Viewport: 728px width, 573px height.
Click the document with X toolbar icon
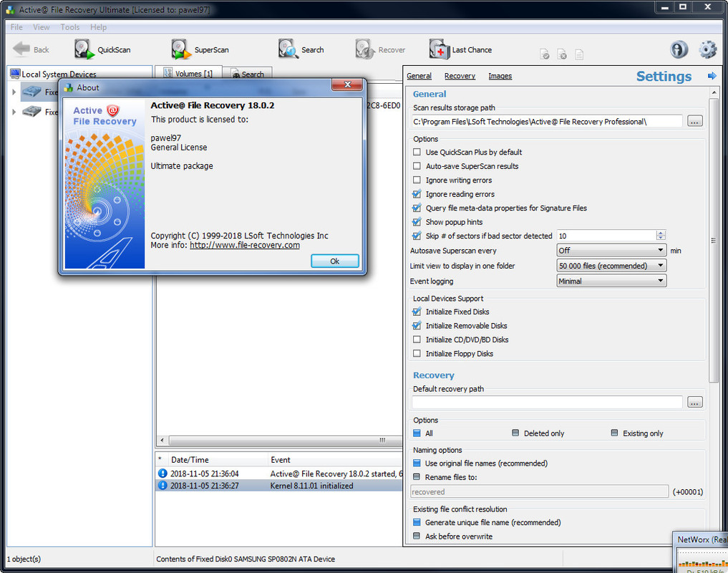(562, 54)
